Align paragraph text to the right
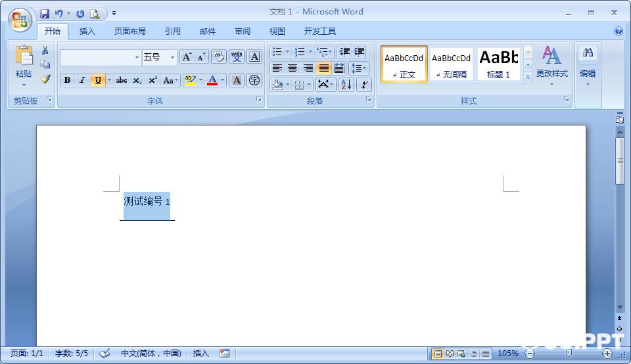Image resolution: width=631 pixels, height=364 pixels. (308, 68)
